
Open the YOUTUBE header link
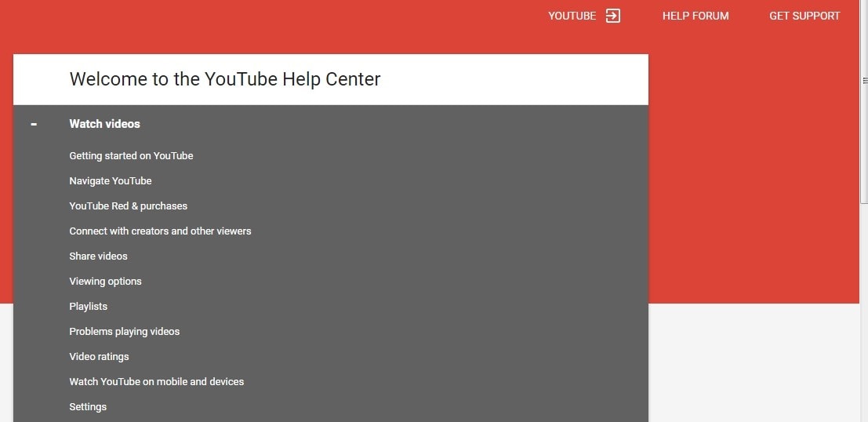coord(572,16)
